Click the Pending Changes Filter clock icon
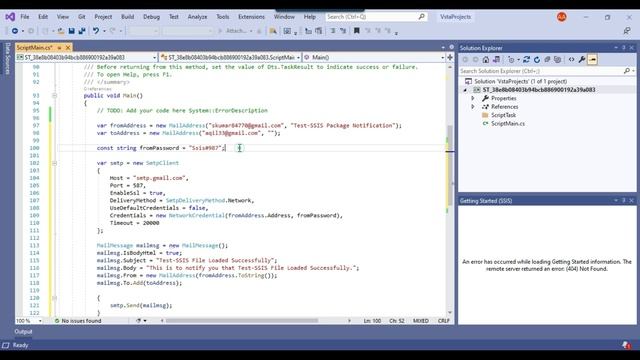Screen dimensions: 640x360 [511, 60]
